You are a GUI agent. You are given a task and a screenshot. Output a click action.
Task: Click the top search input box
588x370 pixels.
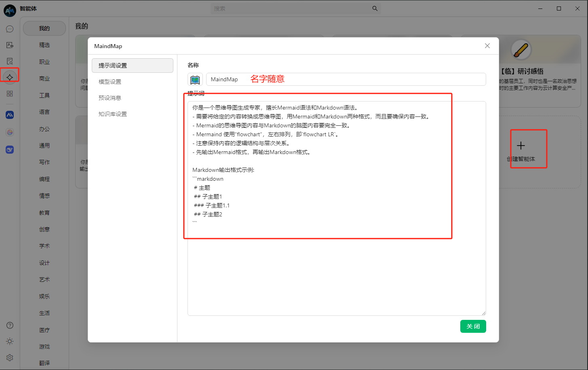click(x=295, y=8)
